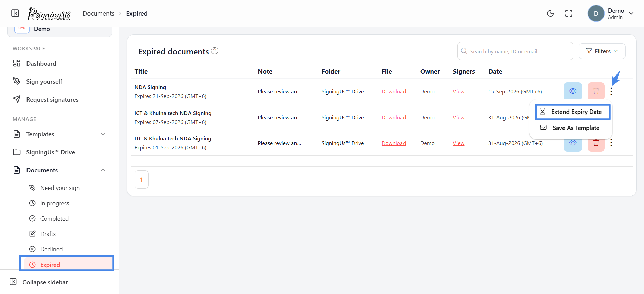Open more options for ITC & Khulna row

[611, 143]
